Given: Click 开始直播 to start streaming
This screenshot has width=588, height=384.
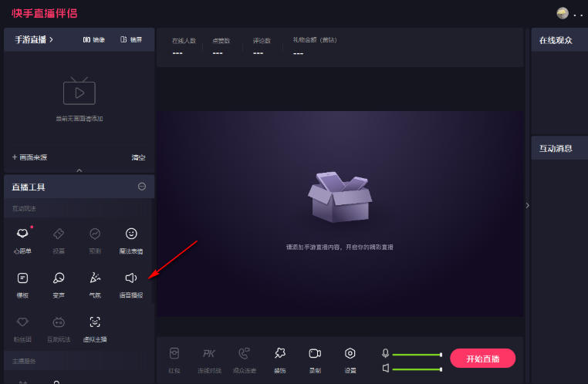Looking at the screenshot, I should [482, 359].
